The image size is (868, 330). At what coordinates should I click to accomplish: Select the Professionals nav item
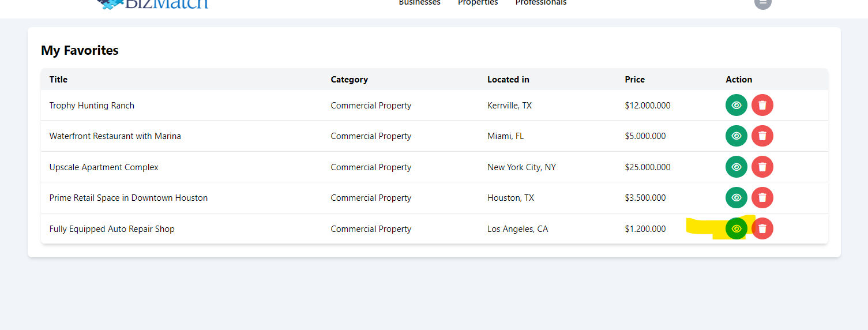click(x=540, y=3)
